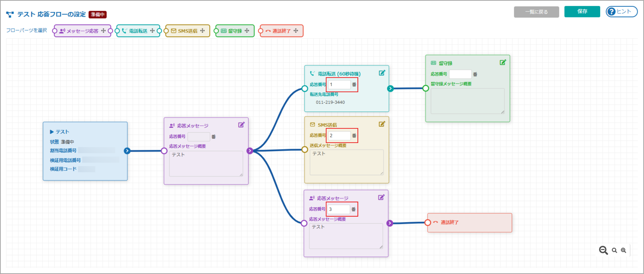Image resolution: width=644 pixels, height=274 pixels.
Task: Click the 通話終了 end-call node
Action: [x=469, y=223]
